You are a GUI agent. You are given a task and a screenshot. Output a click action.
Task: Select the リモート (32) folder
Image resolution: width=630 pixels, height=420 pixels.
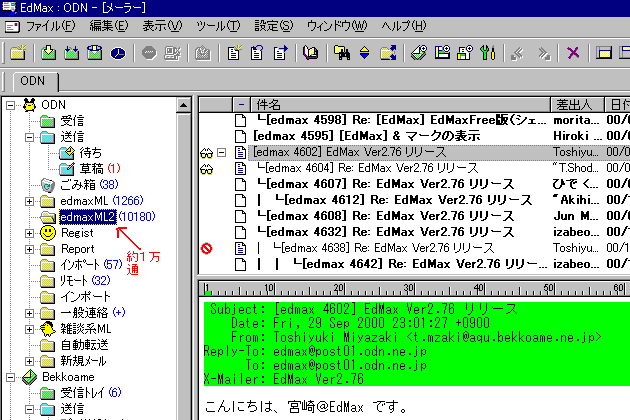click(x=85, y=281)
